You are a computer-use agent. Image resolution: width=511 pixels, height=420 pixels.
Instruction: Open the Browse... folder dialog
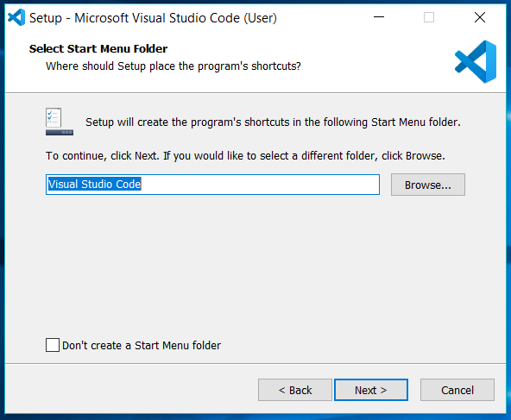428,185
